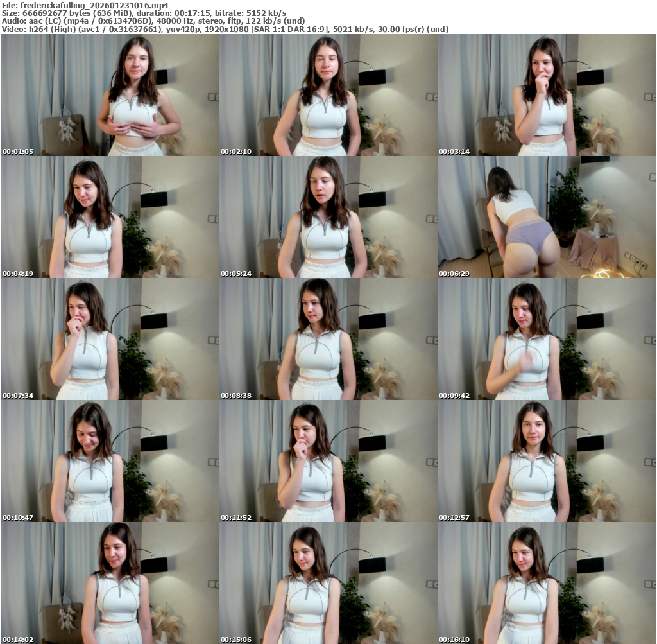
Task: Open the thumbnail stamped 00:02:10
Action: pos(328,95)
